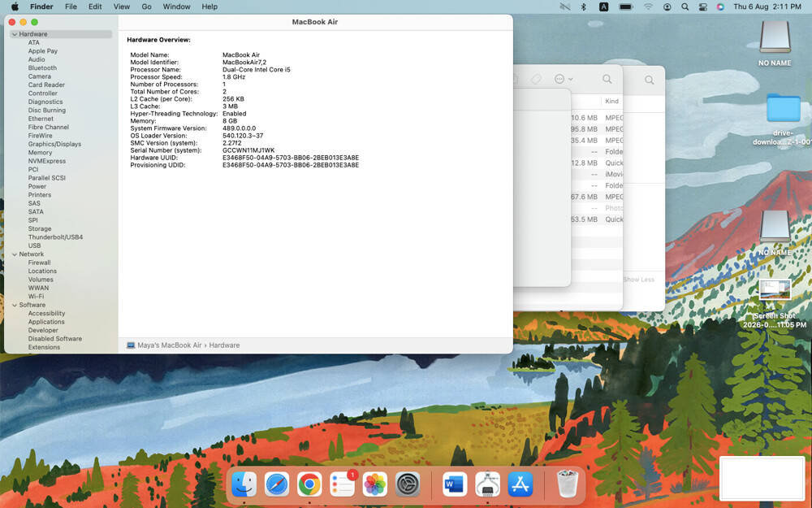Launch App Store from the Dock
The image size is (812, 508).
[x=520, y=484]
